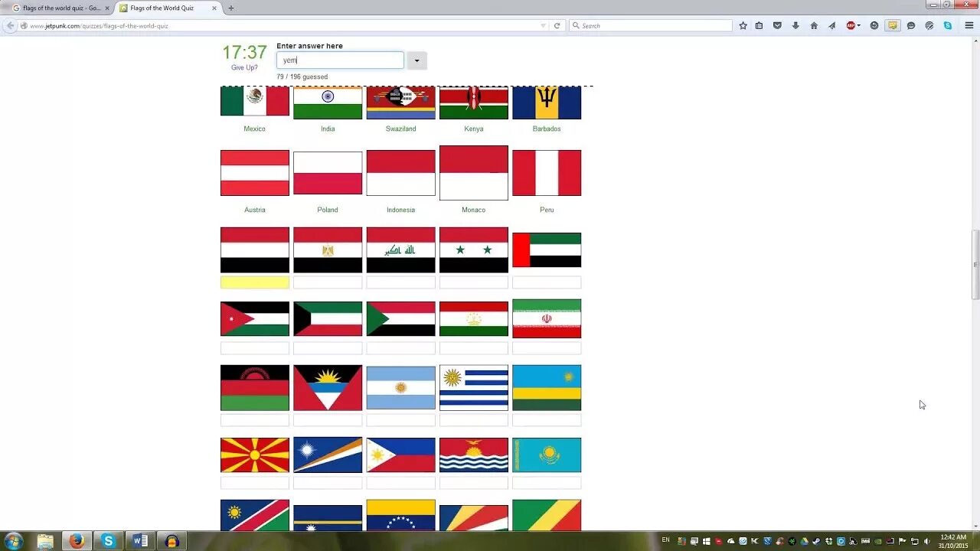Open the Steam tray icon

tap(816, 541)
